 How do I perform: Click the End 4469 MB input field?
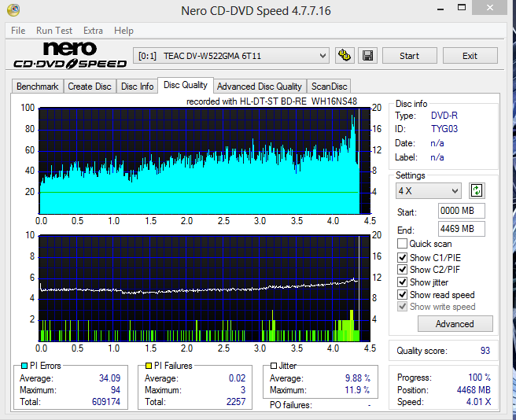pyautogui.click(x=462, y=229)
